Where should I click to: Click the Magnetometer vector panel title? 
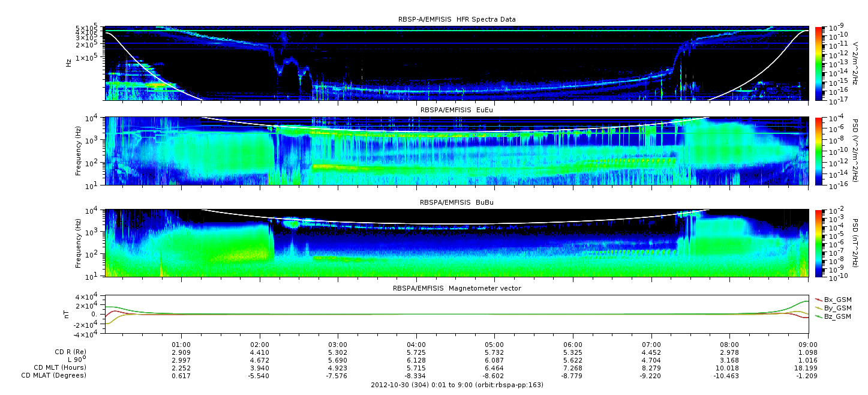[x=456, y=288]
